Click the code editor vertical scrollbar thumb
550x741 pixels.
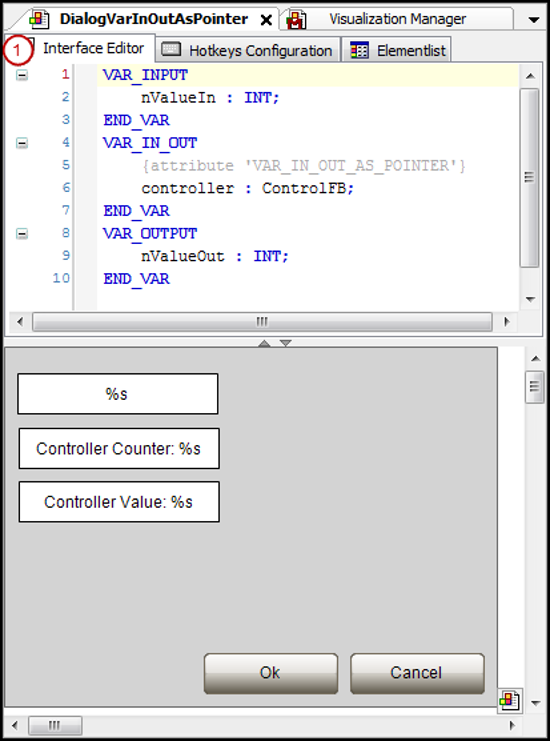click(530, 178)
